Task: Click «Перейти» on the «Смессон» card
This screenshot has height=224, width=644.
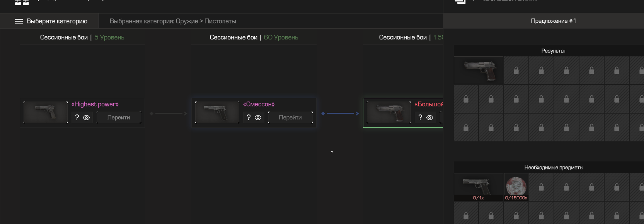Action: pyautogui.click(x=290, y=117)
